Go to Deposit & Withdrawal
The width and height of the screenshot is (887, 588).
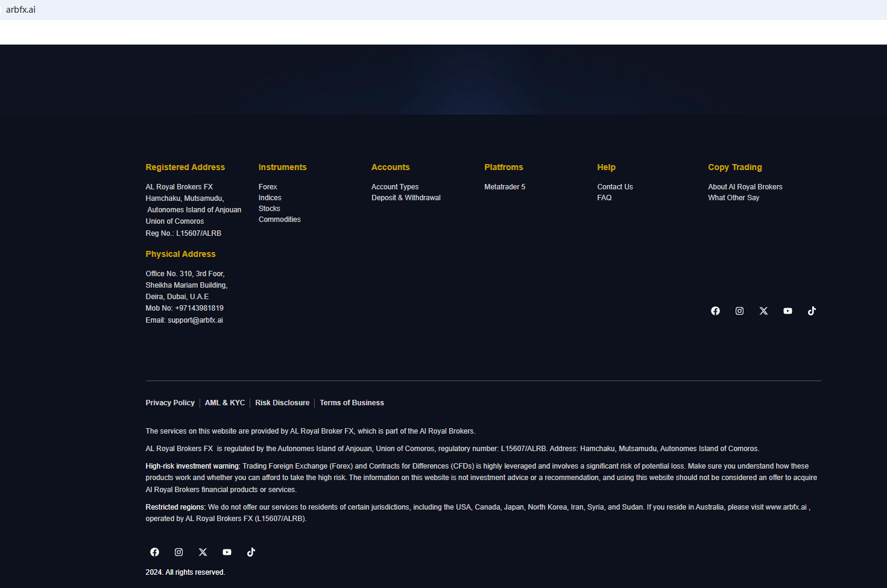(x=406, y=198)
